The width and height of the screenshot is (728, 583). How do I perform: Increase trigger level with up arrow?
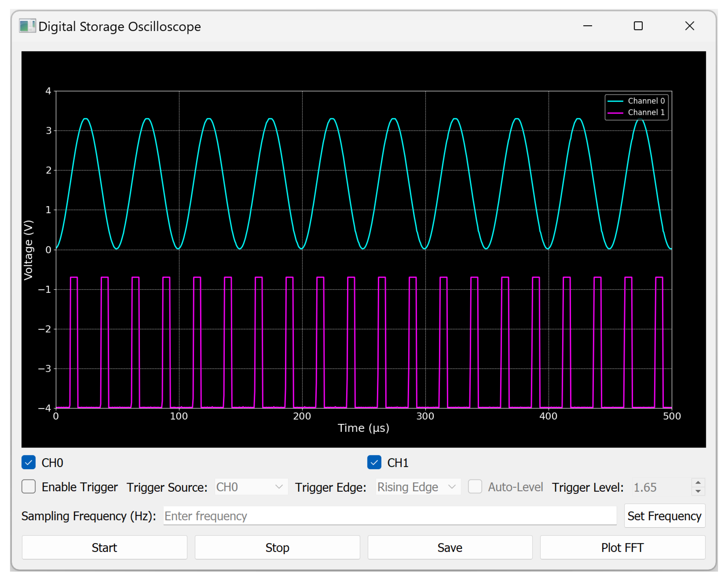(x=698, y=483)
